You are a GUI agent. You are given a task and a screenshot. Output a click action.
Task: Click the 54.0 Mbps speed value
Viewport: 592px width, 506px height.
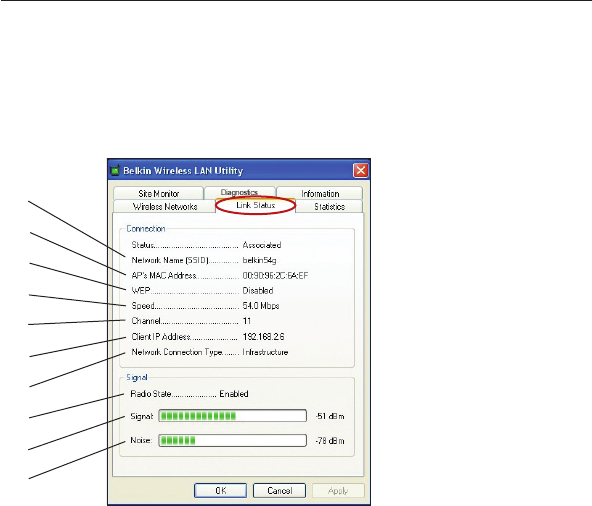[x=261, y=306]
